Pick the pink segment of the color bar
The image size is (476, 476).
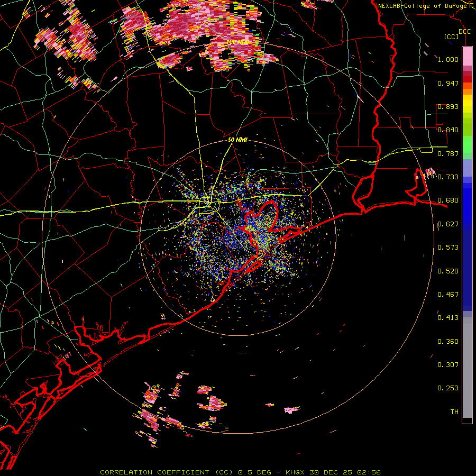coord(467,57)
